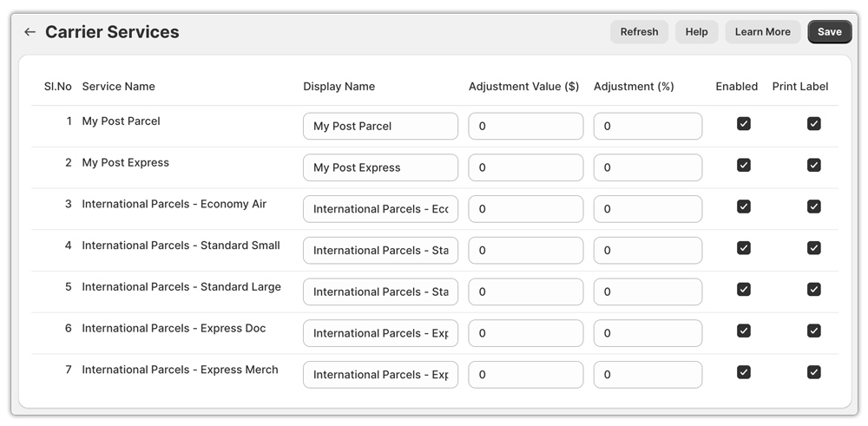Uncheck Print Label for My Post Express

click(x=813, y=166)
